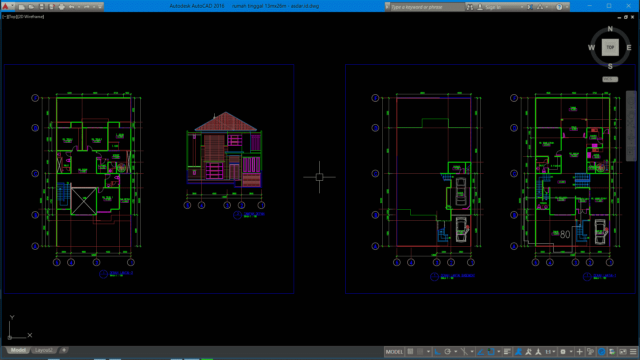Click the Save As icon
The height and width of the screenshot is (360, 640).
point(51,7)
